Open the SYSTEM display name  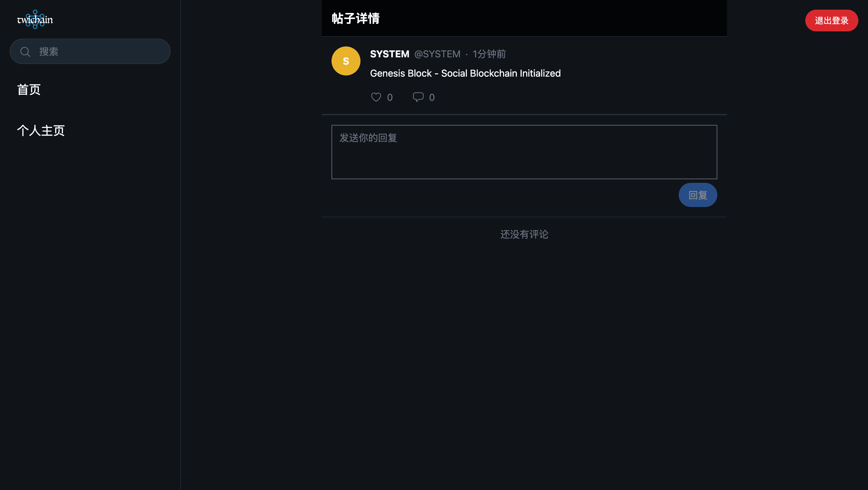(x=389, y=54)
